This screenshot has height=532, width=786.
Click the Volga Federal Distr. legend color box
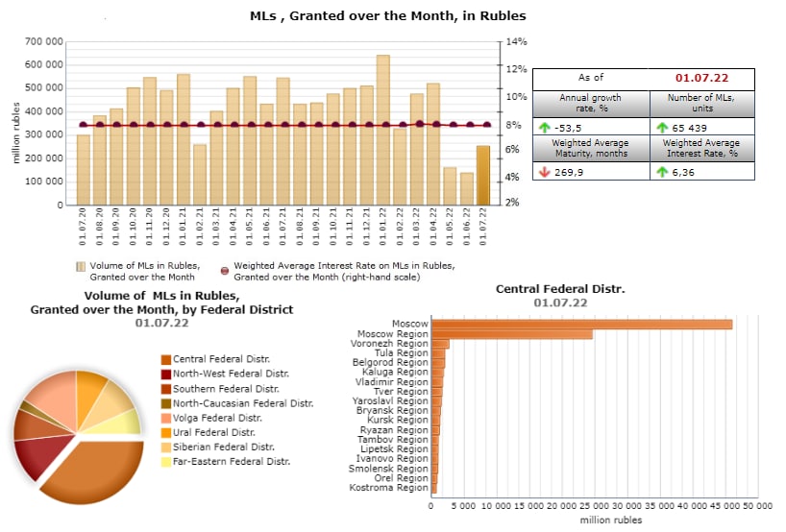coord(165,419)
